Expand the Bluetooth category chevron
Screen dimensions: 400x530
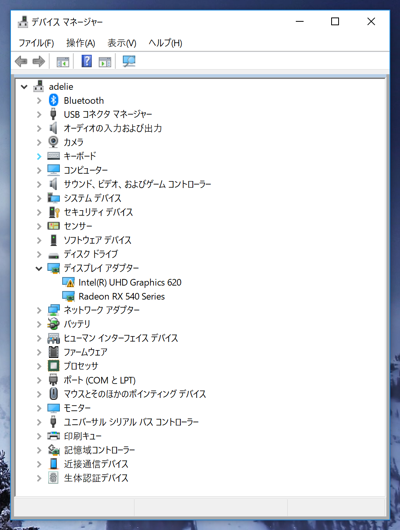(x=39, y=101)
